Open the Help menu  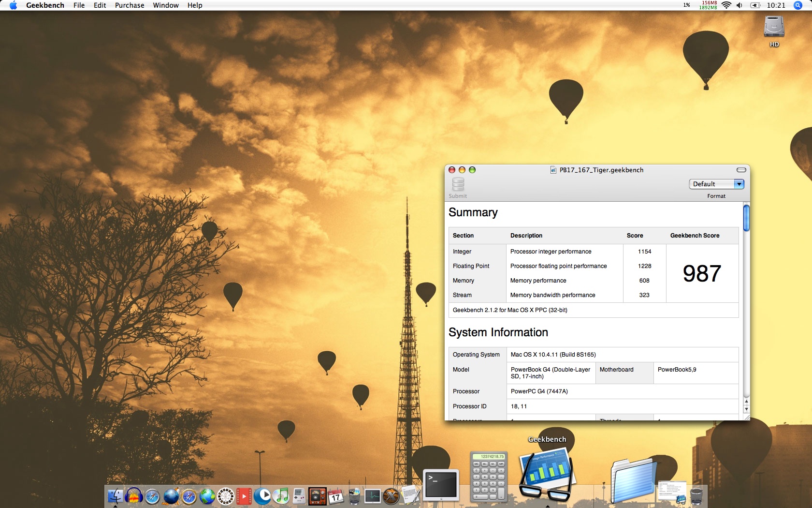[x=195, y=5]
